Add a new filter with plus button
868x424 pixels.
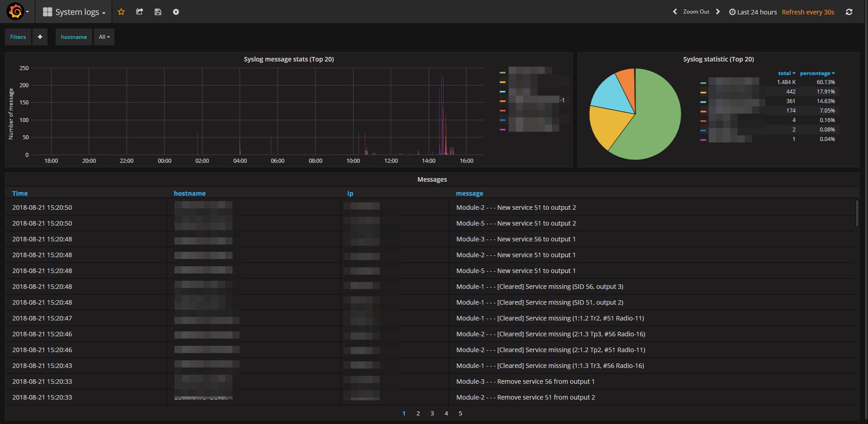(x=40, y=37)
